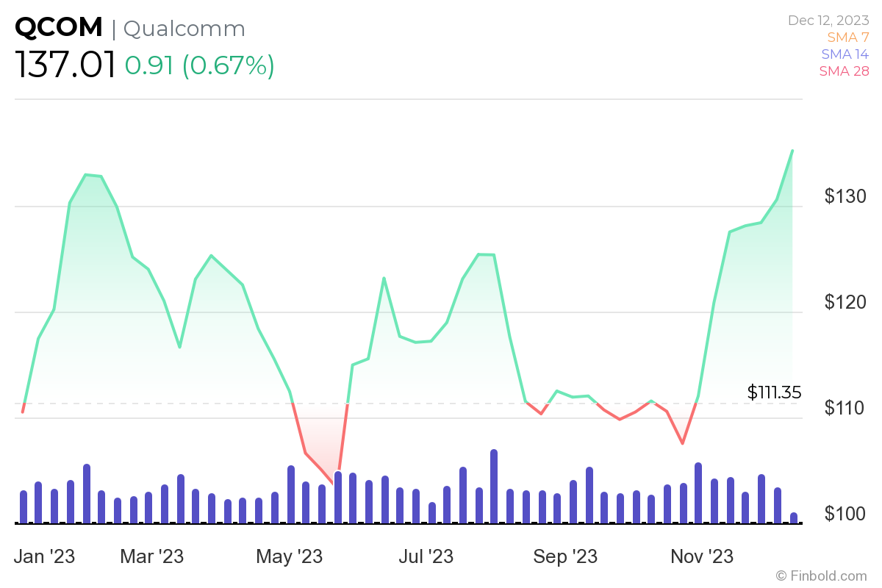Click the Sep '23 axis label

(x=564, y=556)
